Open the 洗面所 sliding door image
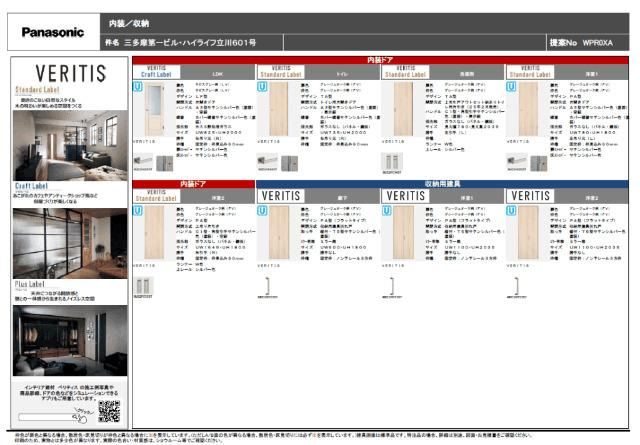Image resolution: width=640 pixels, height=445 pixels. click(403, 109)
